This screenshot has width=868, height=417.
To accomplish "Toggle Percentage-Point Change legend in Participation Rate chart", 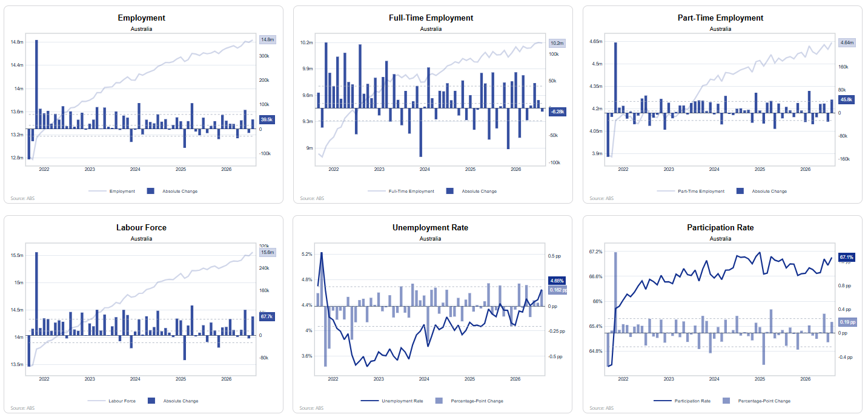I will (757, 401).
